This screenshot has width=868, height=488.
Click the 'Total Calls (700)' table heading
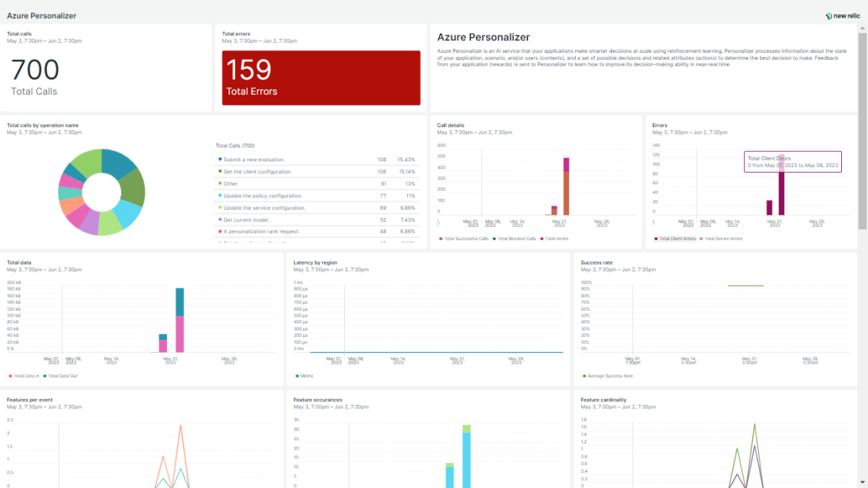tap(234, 146)
